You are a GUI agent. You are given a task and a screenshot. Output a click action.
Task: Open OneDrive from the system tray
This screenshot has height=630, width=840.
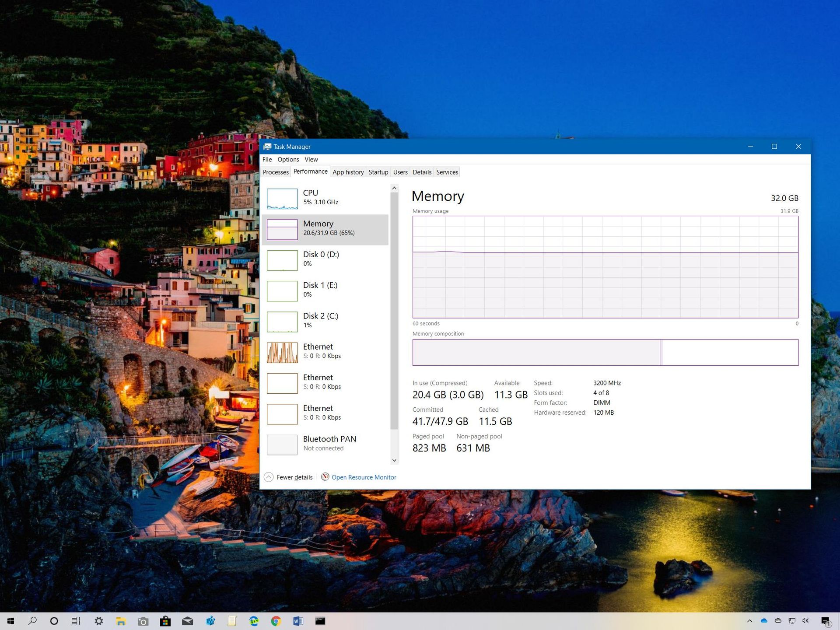[764, 621]
